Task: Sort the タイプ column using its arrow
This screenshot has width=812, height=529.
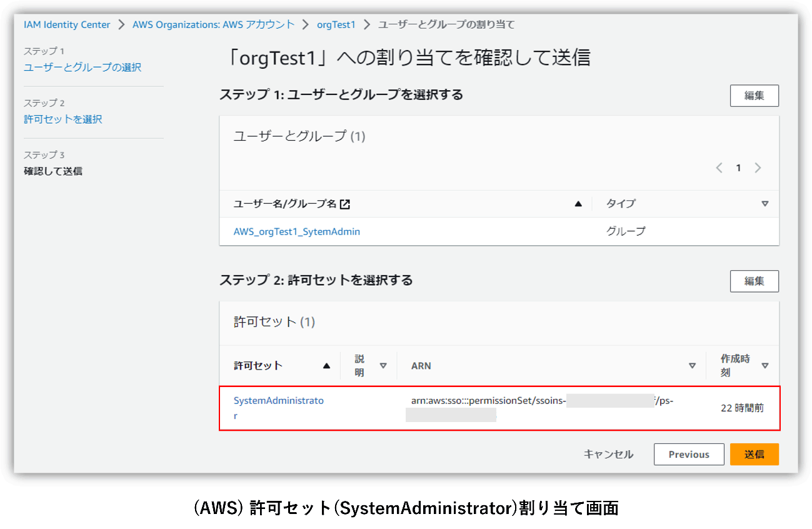Action: pyautogui.click(x=764, y=204)
